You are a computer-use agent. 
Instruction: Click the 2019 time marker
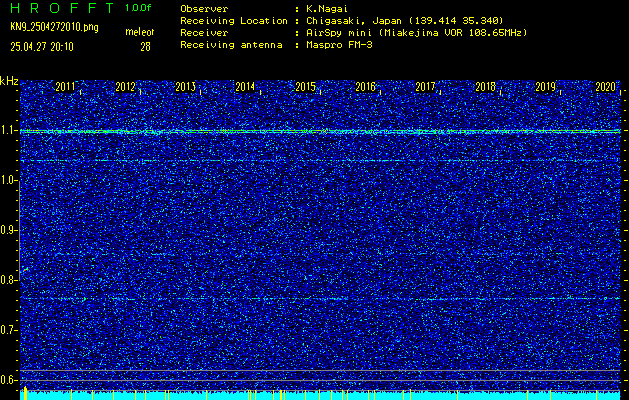[545, 87]
